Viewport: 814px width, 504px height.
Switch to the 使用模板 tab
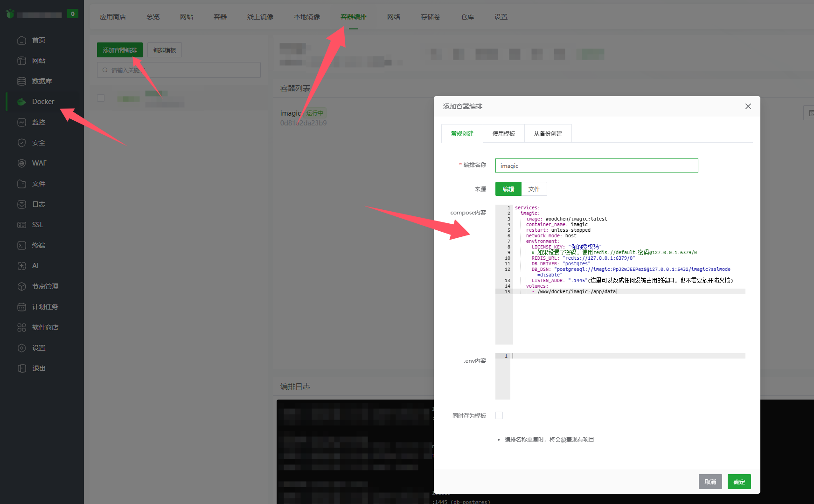(504, 133)
